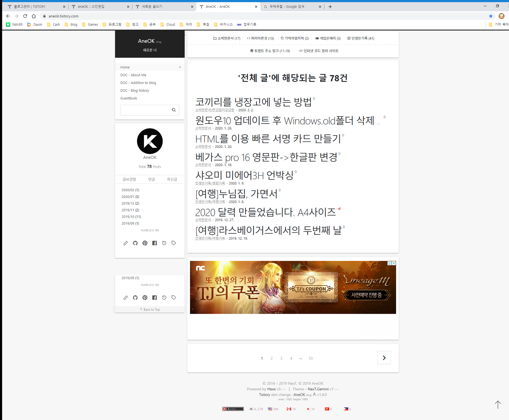
Task: Open 소박한문서 (17) category
Action: (x=227, y=39)
